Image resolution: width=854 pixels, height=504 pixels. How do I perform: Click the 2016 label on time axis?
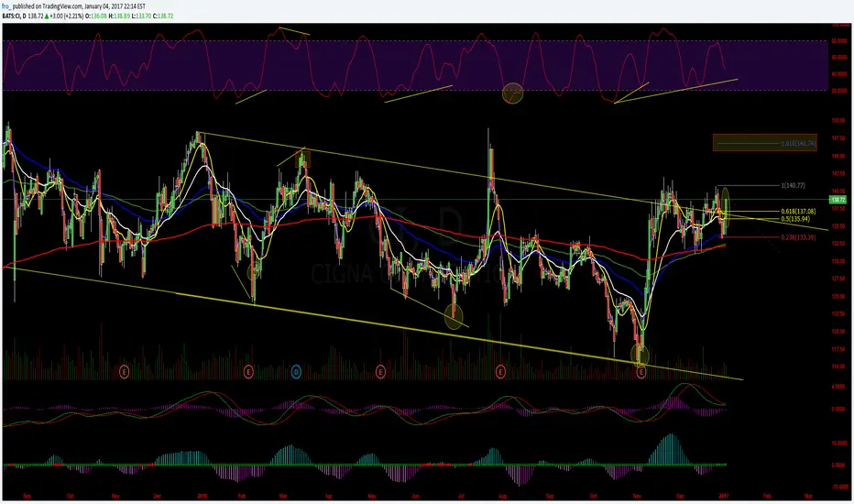pyautogui.click(x=203, y=497)
